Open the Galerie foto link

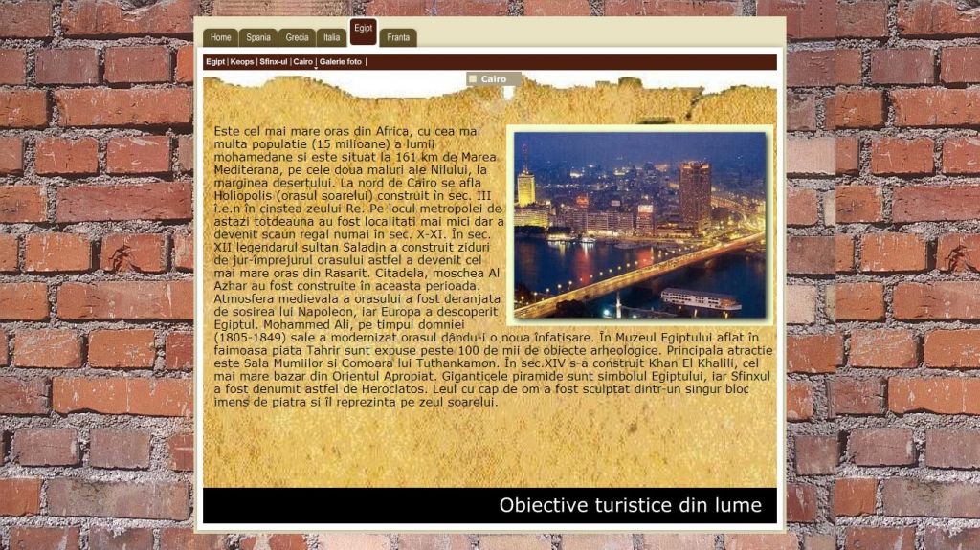(x=341, y=62)
